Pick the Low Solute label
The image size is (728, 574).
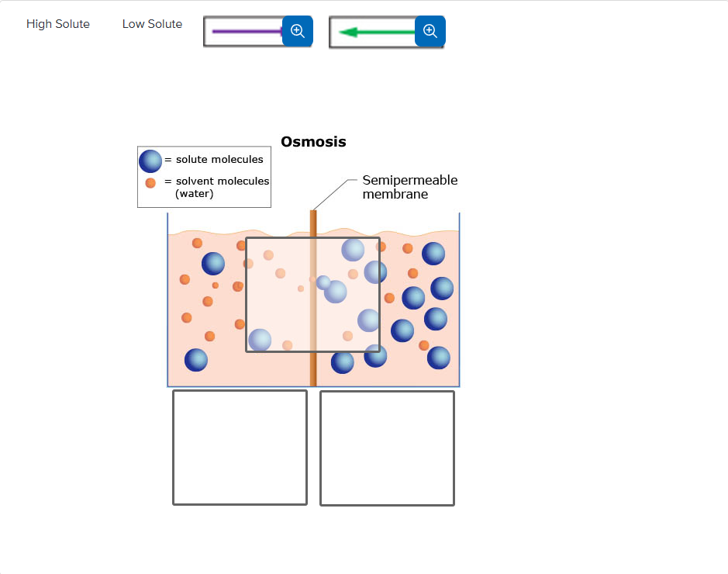[x=152, y=24]
